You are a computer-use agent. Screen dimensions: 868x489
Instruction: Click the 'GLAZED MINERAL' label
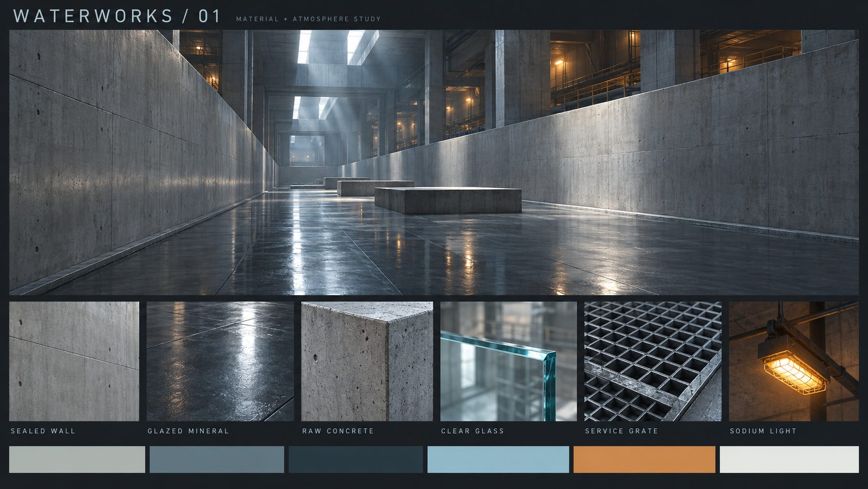pyautogui.click(x=188, y=431)
